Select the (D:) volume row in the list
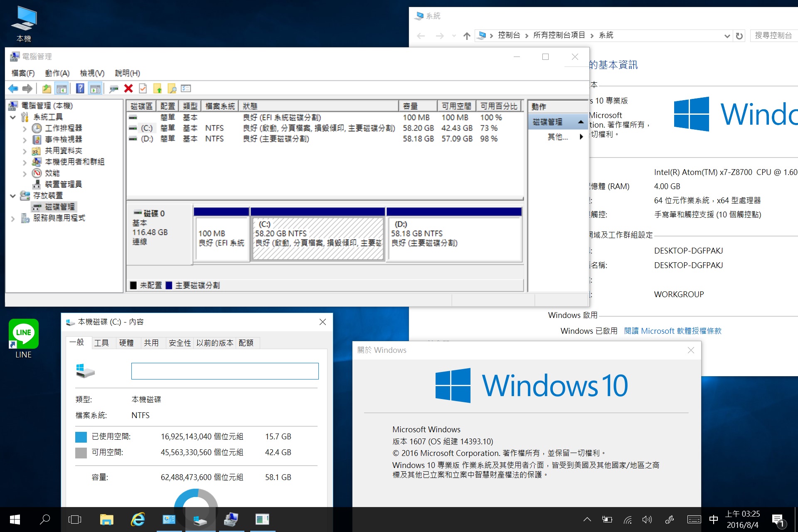Screen dimensions: 798x532 point(325,139)
